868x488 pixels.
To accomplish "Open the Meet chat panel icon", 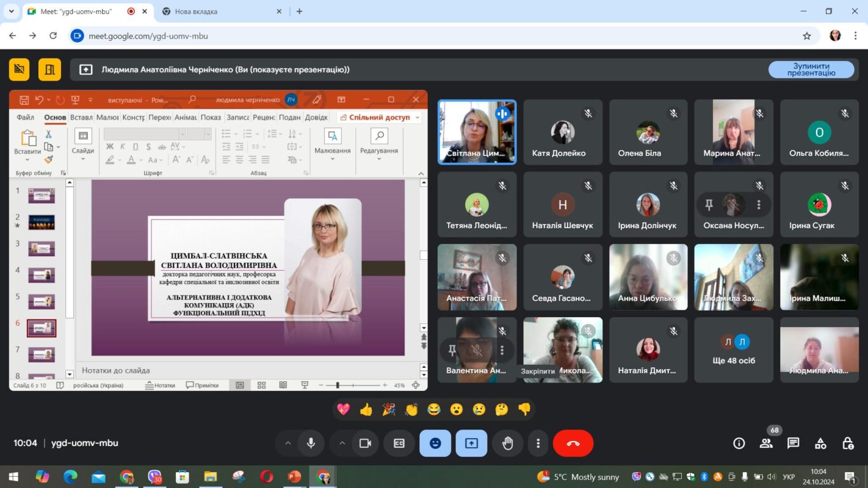I will (793, 444).
